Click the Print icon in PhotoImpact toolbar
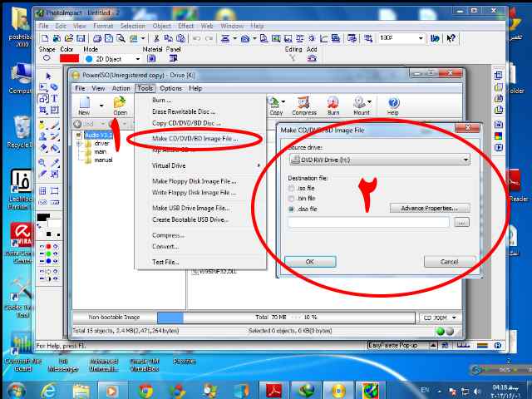 coord(97,38)
